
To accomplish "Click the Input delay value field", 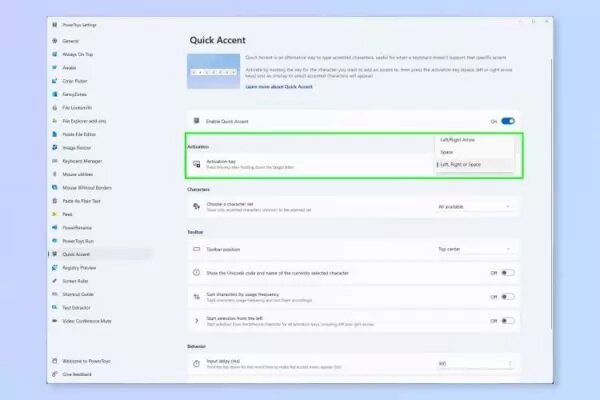I will [474, 364].
